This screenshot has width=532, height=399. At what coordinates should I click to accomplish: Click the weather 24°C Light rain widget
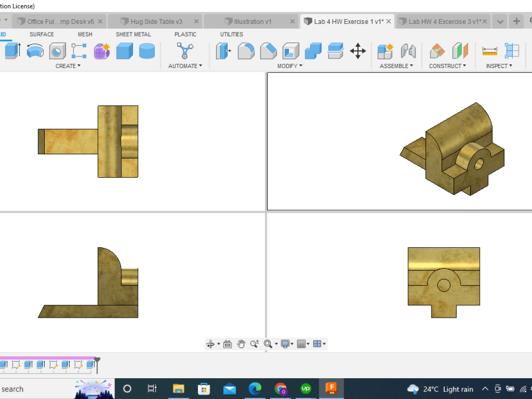(440, 389)
